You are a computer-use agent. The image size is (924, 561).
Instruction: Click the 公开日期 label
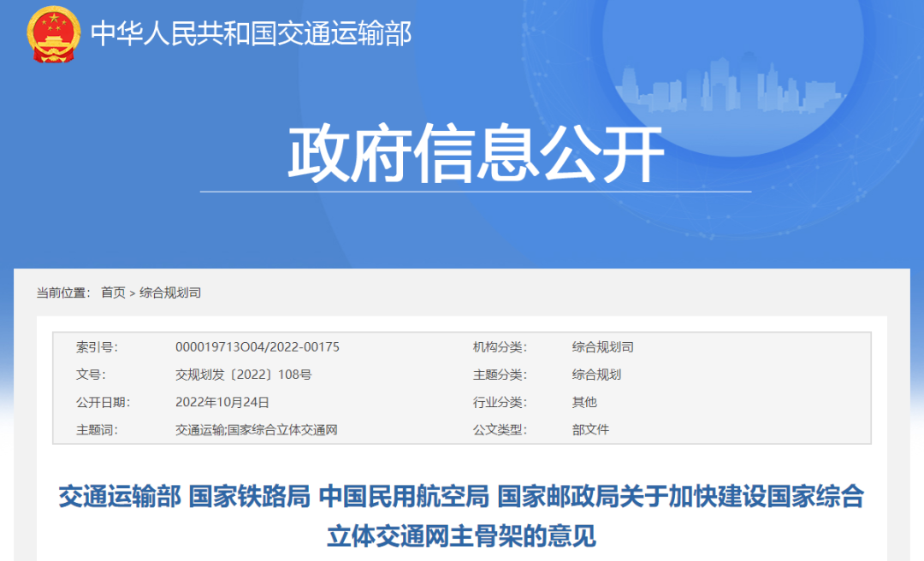104,403
